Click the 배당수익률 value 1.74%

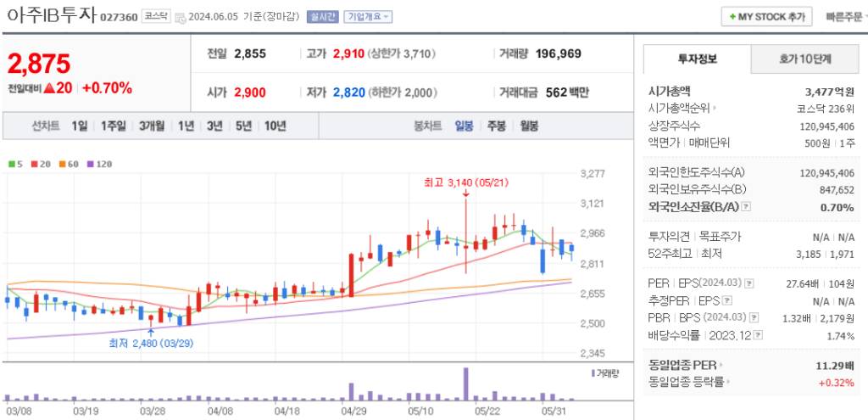click(x=841, y=336)
